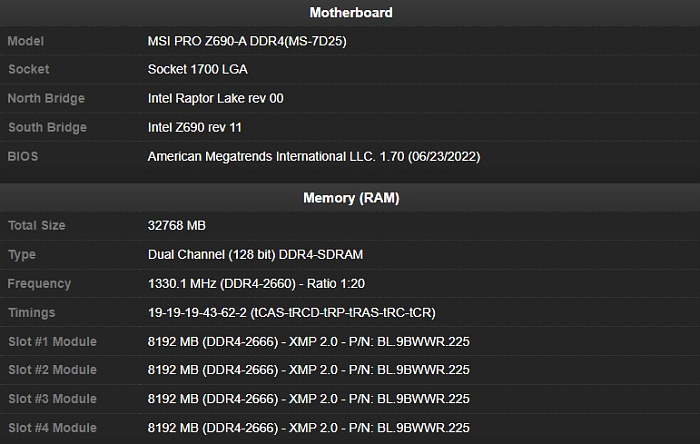Select the 19-19-19-43-62-2 timings value
The width and height of the screenshot is (700, 444).
point(292,312)
